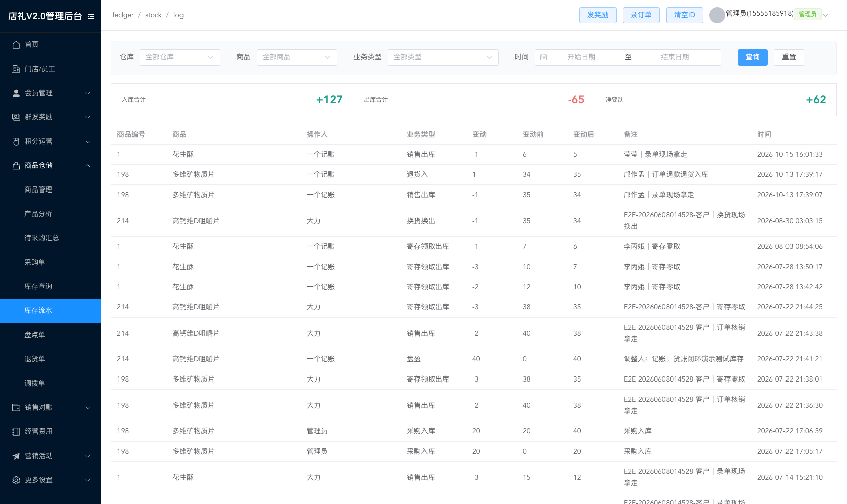The height and width of the screenshot is (504, 847).
Task: Open the 全部类型 business type dropdown
Action: click(x=443, y=57)
